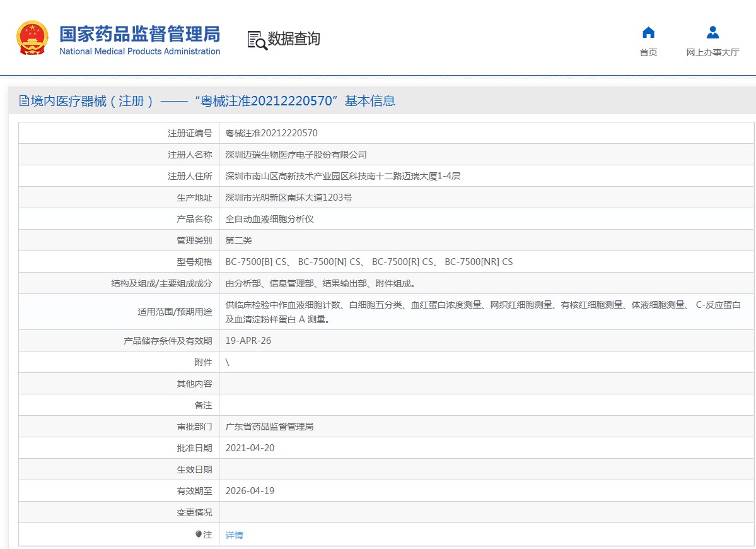Click product name 全自动血液细胞分析仪
The width and height of the screenshot is (756, 549).
[269, 219]
